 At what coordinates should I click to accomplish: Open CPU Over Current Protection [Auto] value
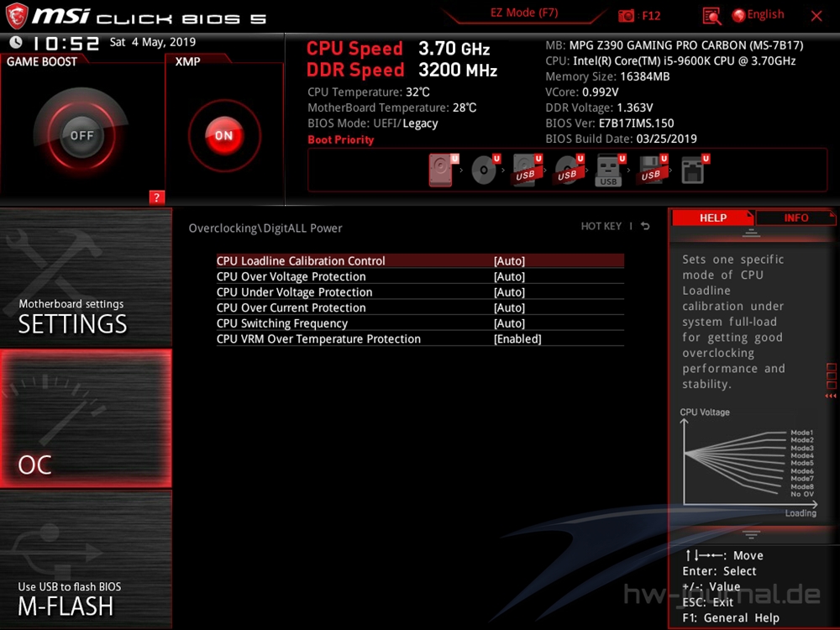tap(510, 307)
